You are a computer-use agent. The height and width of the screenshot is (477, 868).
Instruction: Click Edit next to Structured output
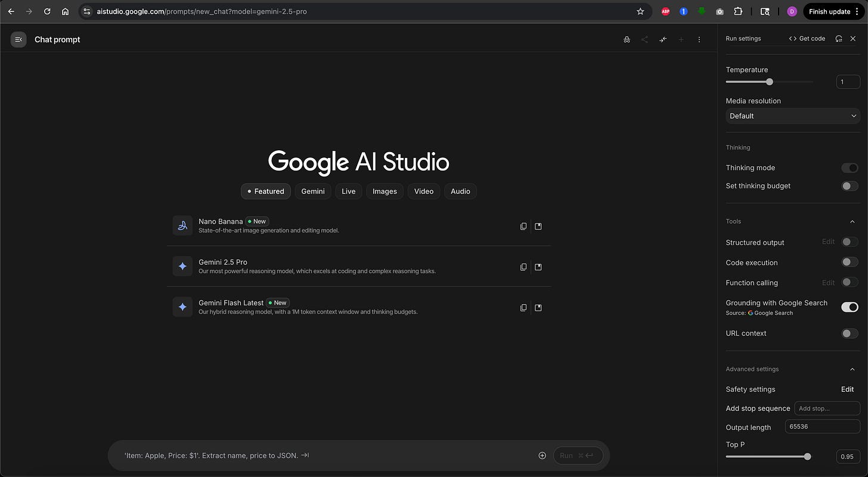click(x=828, y=241)
